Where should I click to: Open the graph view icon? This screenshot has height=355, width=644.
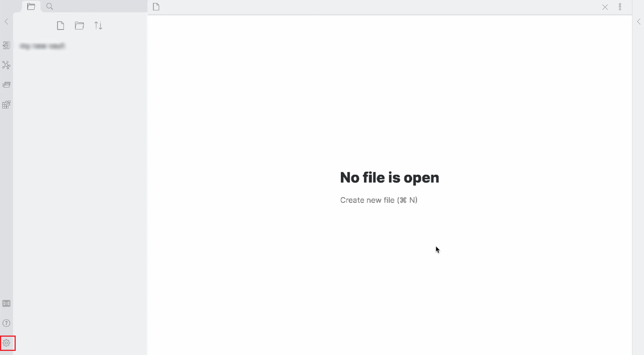coord(6,65)
